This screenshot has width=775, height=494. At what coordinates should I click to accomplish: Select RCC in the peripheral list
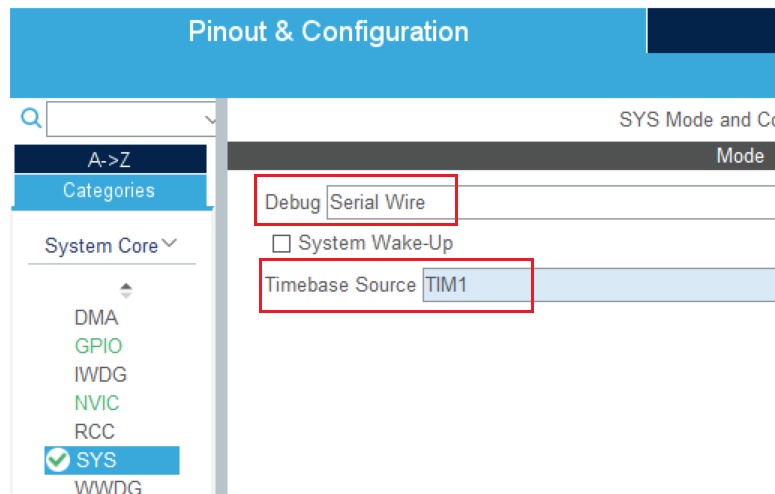pos(95,432)
